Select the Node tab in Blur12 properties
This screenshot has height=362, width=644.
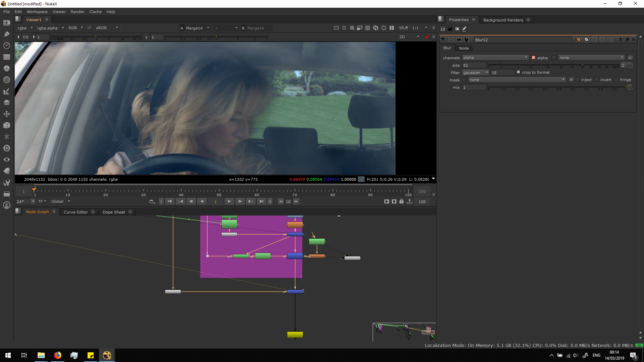[x=464, y=48]
